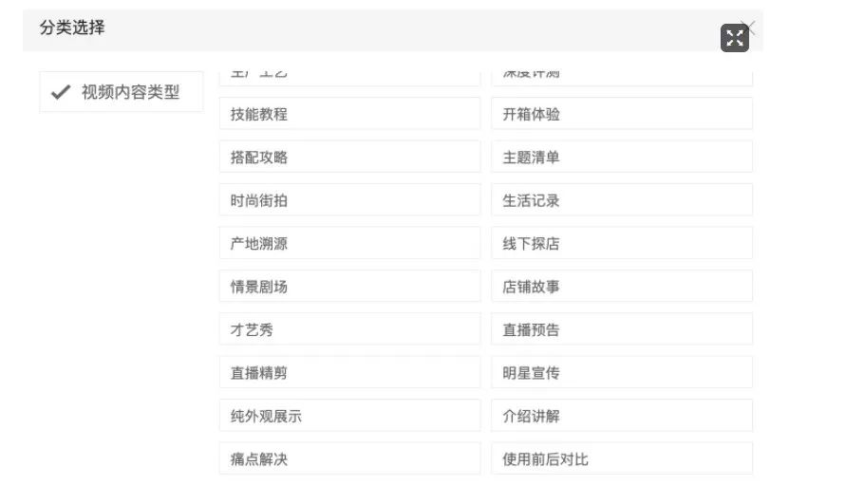Select the 才艺秀 option
The image size is (845, 504).
click(x=349, y=330)
